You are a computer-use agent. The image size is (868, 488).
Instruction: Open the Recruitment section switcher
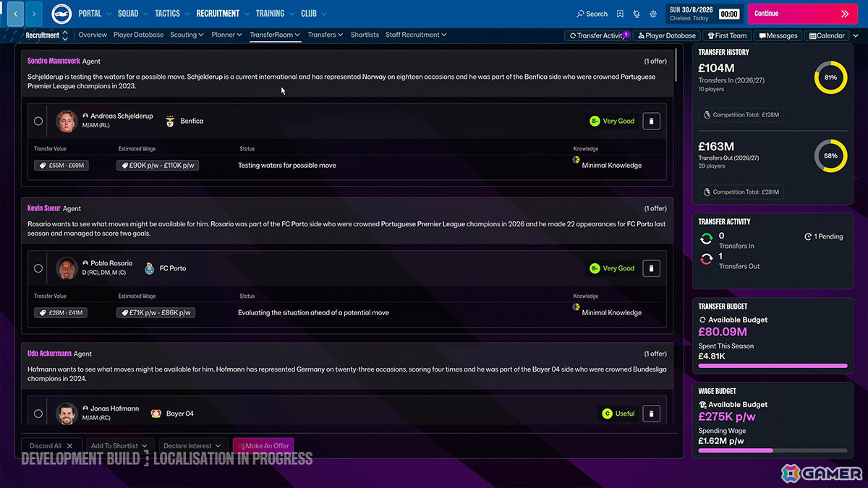coord(46,35)
